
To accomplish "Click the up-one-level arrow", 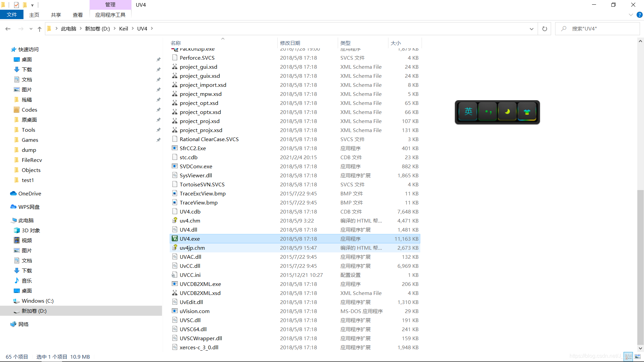I will pos(40,29).
